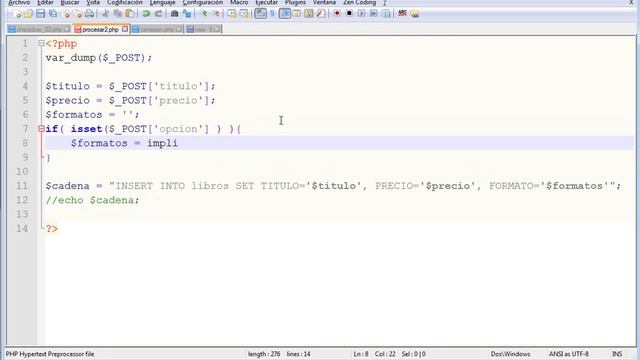Click the Zoom Out toolbar icon
The image size is (640, 360).
coord(216,14)
